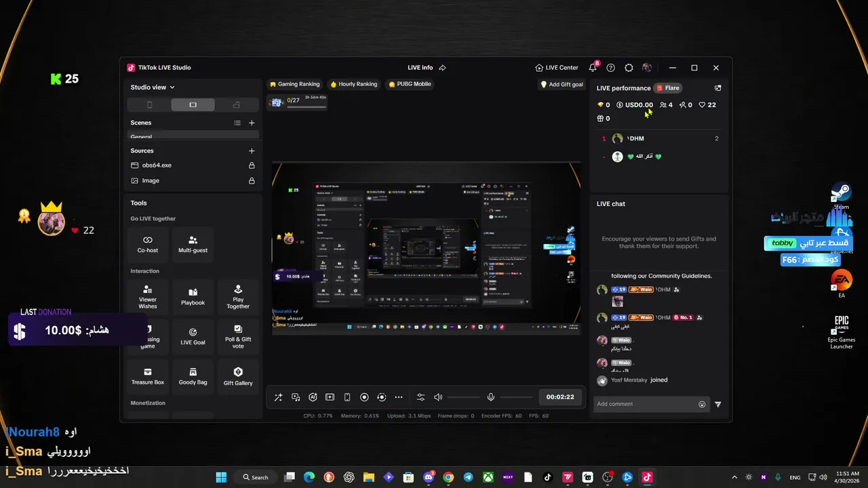Toggle lock on Image source

(252, 181)
